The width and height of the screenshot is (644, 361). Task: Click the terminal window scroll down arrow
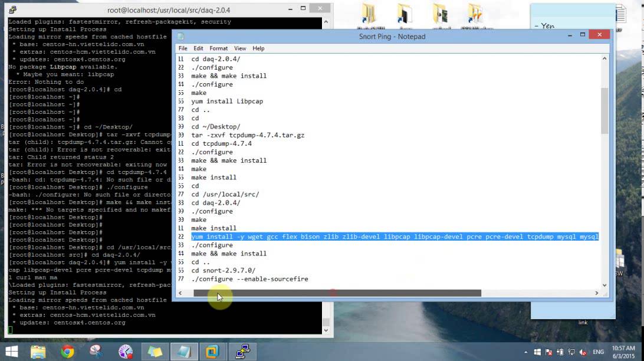[x=326, y=330]
